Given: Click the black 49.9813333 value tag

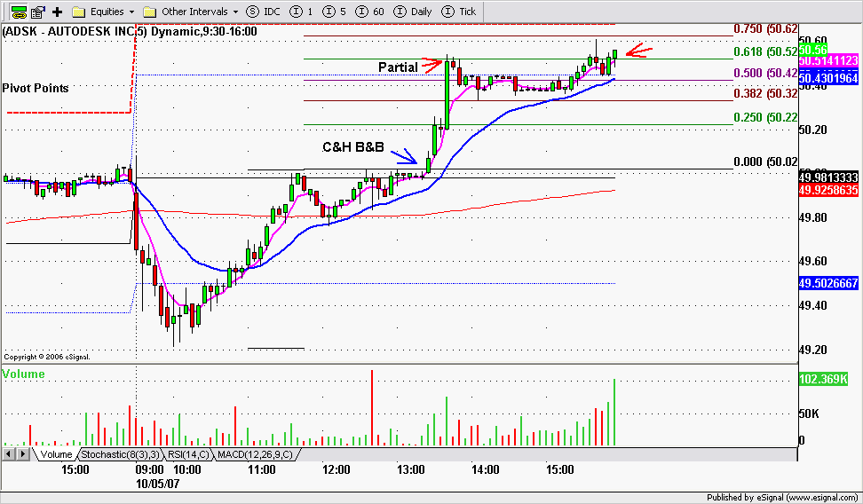Looking at the screenshot, I should coord(828,177).
